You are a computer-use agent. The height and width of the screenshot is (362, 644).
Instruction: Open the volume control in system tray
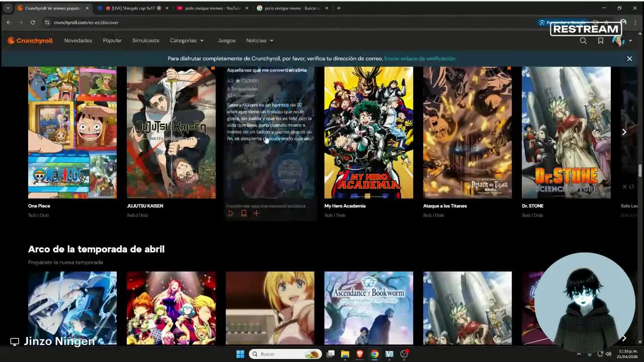pyautogui.click(x=609, y=354)
